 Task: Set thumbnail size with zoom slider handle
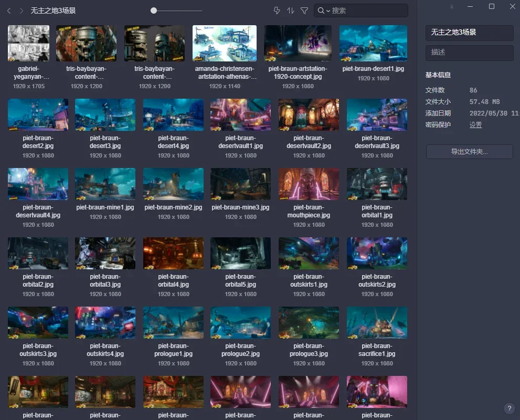click(x=154, y=10)
